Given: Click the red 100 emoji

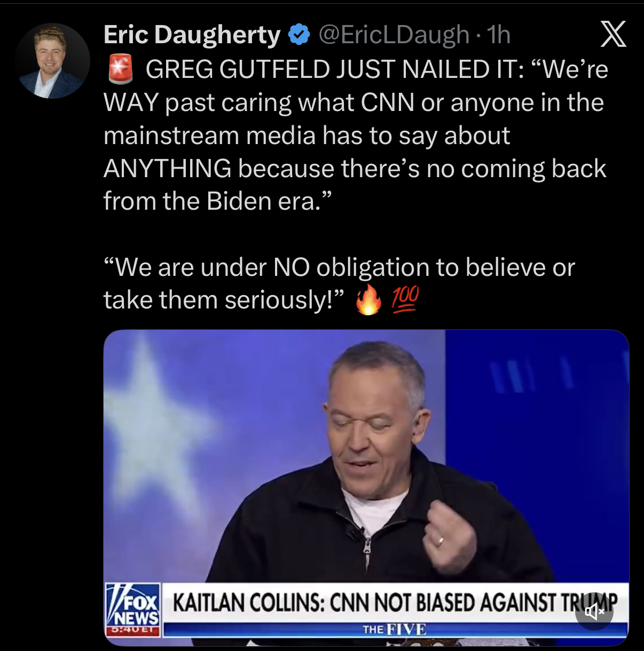Looking at the screenshot, I should 405,299.
